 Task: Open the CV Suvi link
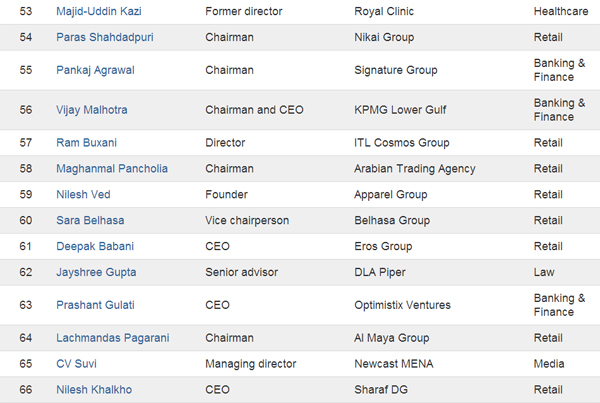[68, 364]
